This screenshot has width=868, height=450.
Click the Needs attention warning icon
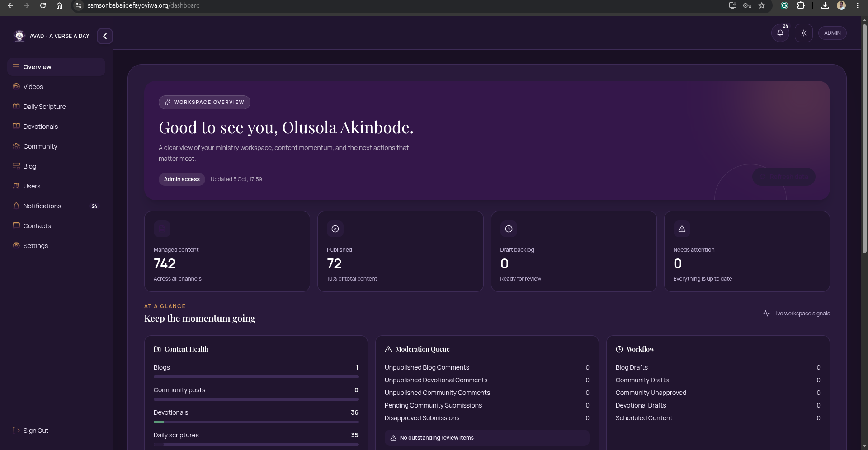tap(682, 229)
